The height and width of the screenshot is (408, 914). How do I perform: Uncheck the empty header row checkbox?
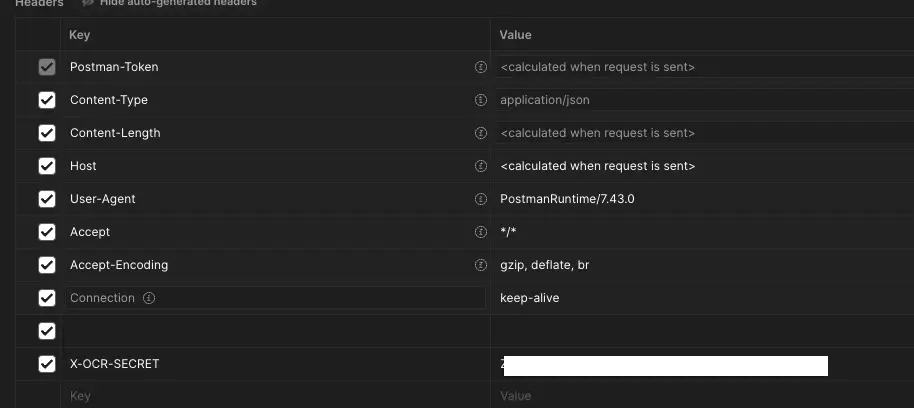47,331
